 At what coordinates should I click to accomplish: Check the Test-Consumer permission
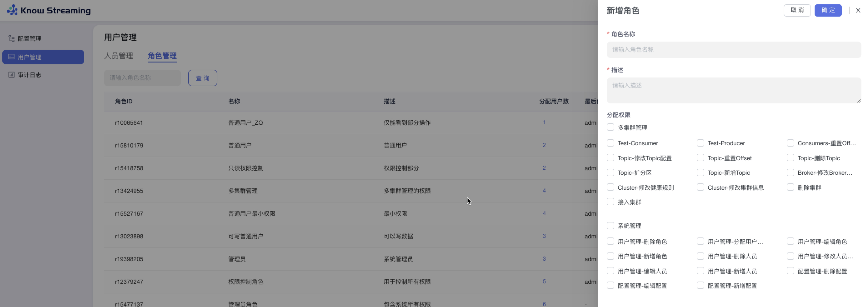coord(610,143)
